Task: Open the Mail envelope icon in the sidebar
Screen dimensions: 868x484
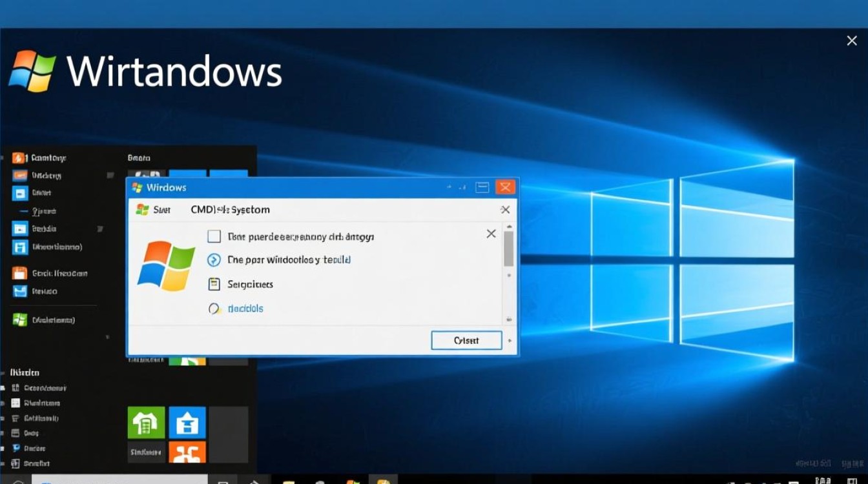Action: coord(19,291)
